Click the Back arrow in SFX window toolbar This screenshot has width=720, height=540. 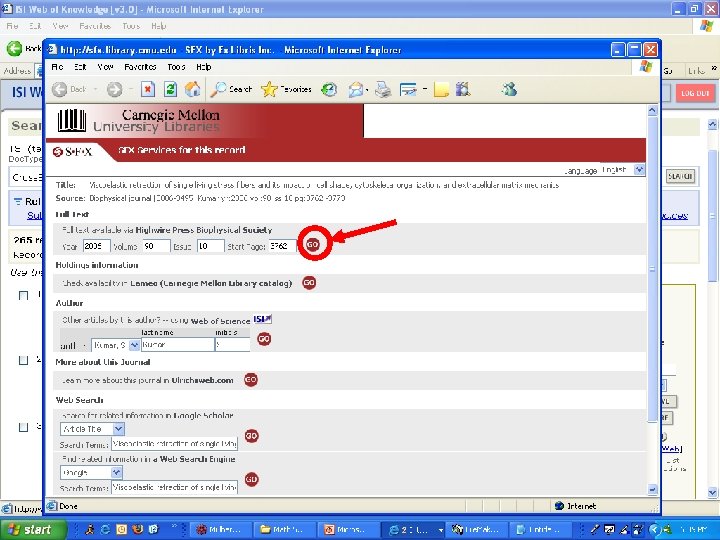(60, 90)
